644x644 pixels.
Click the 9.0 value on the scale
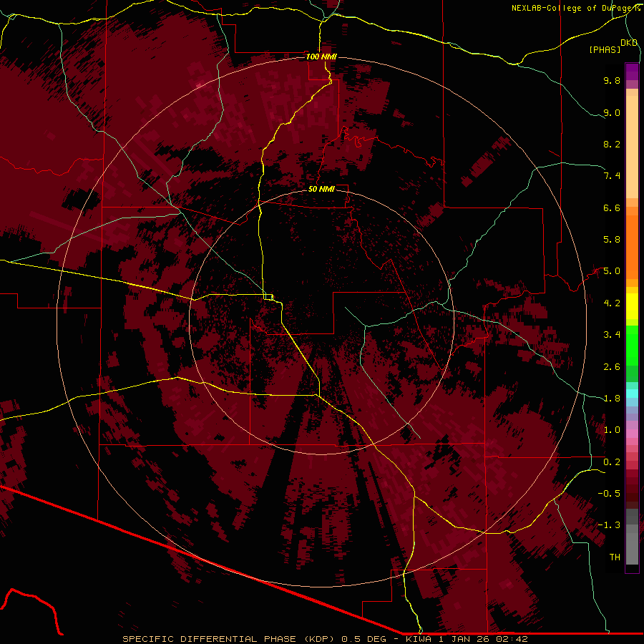click(612, 112)
